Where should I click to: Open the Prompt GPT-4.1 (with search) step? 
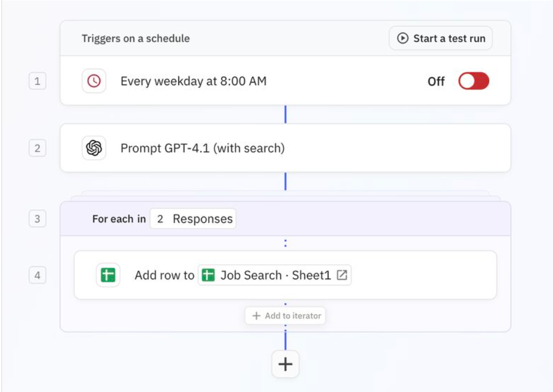pos(285,148)
